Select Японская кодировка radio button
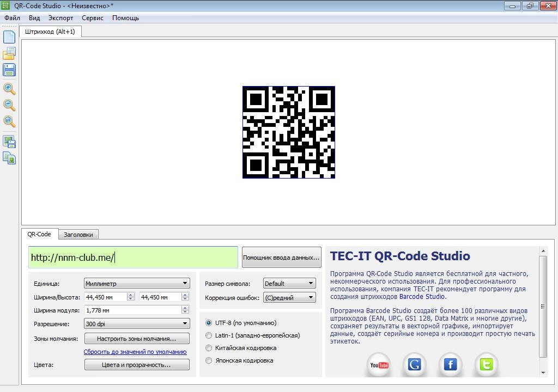This screenshot has width=558, height=392. (240, 360)
